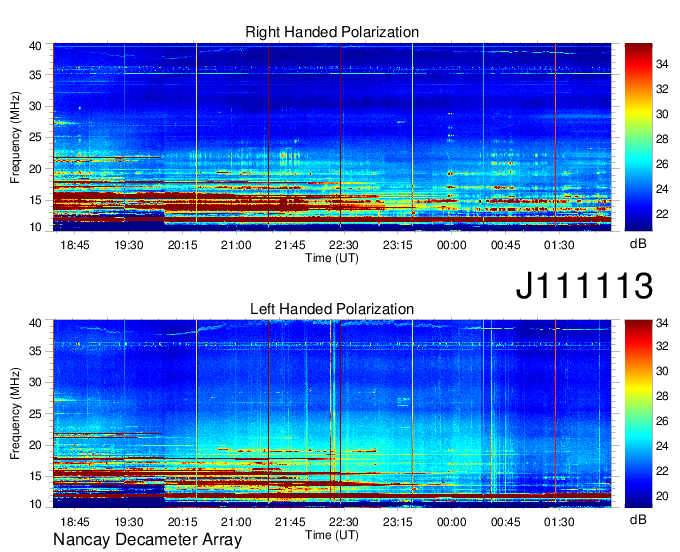680x552 pixels.
Task: Click the 01:30 tick on top plot time axis
Action: pos(559,245)
